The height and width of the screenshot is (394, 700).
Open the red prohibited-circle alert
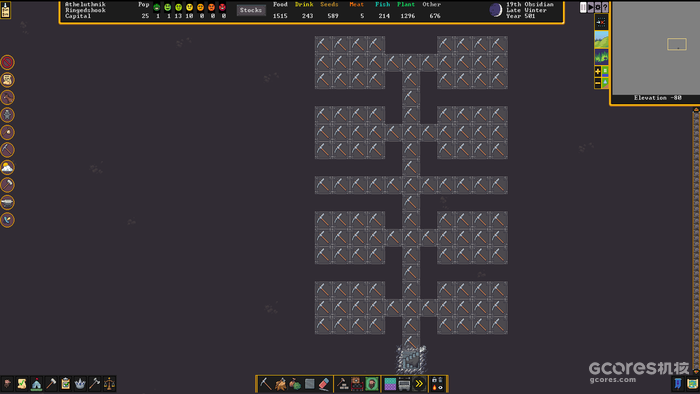[8, 62]
